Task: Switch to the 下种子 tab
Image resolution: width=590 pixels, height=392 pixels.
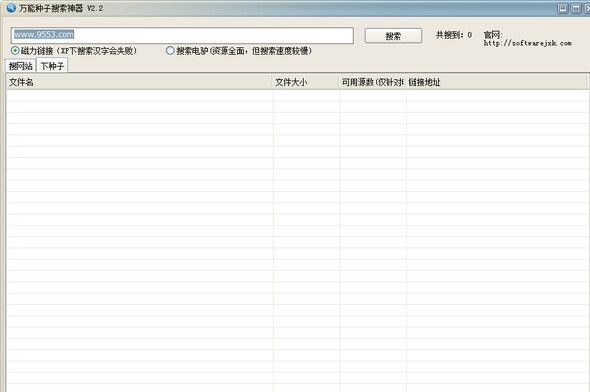Action: 52,66
